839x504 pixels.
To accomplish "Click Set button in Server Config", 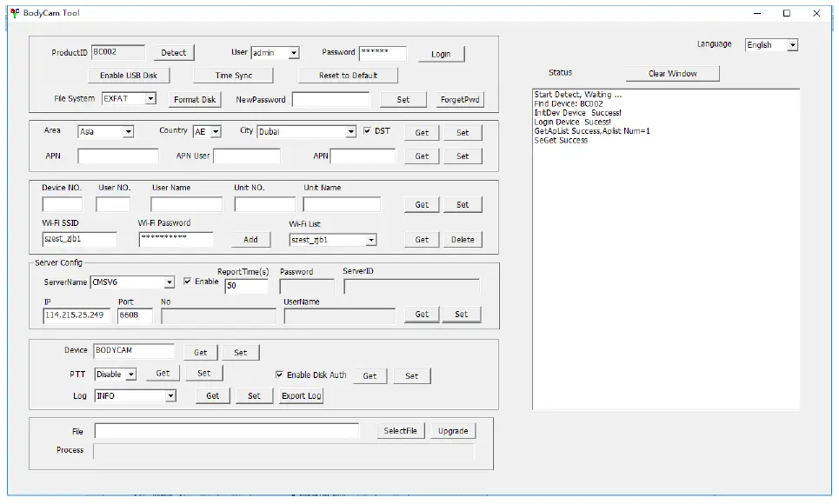I will (x=462, y=314).
